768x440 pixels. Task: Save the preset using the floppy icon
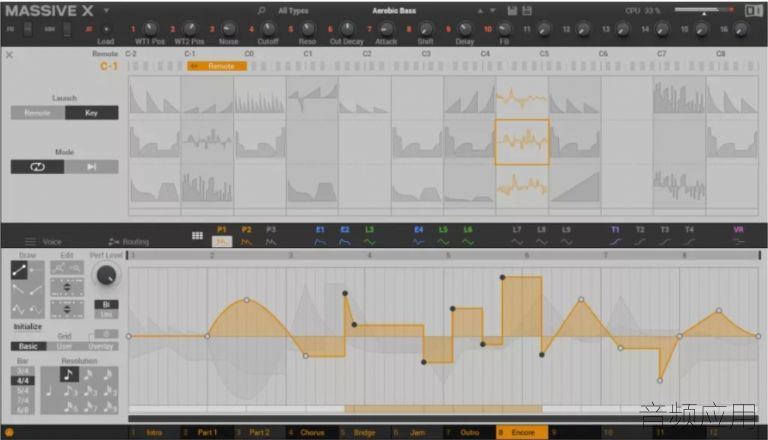512,10
